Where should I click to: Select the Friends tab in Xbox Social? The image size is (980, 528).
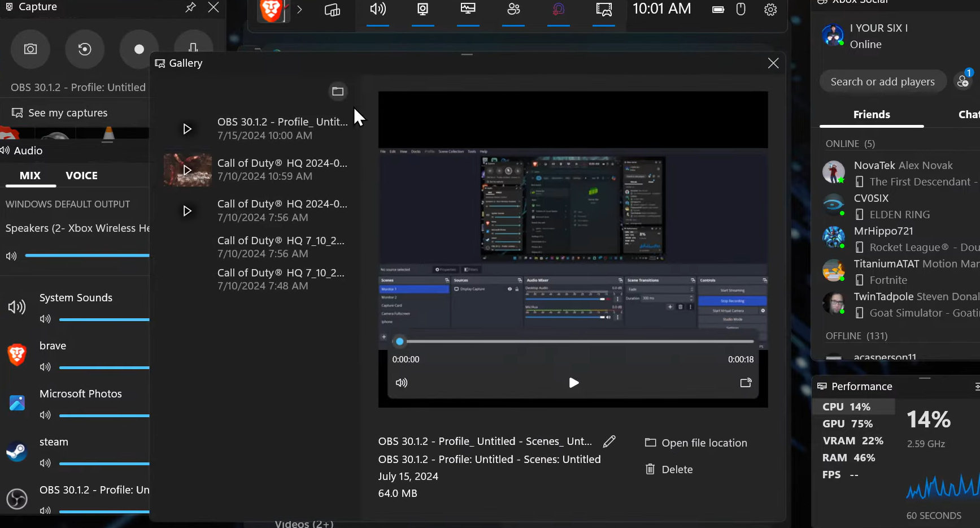click(x=871, y=115)
